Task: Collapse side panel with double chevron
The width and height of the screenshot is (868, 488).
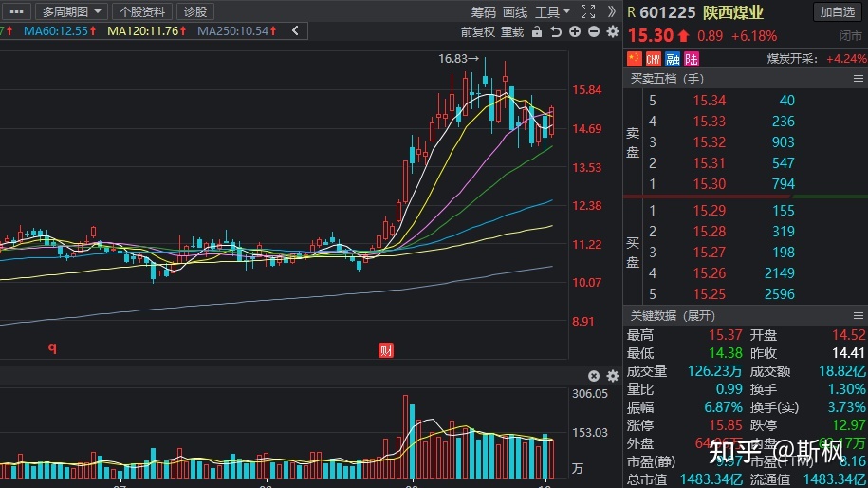Action: tap(611, 11)
